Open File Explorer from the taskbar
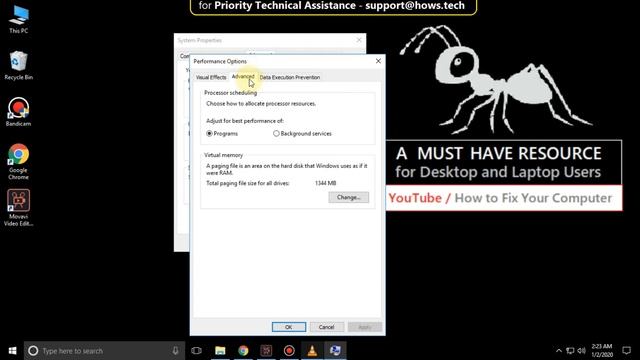 point(220,351)
